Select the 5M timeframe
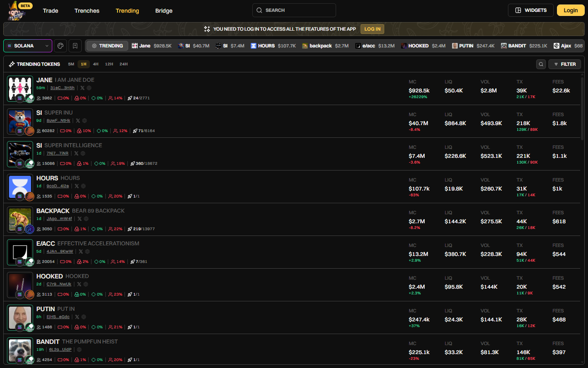The image size is (588, 368). tap(71, 64)
